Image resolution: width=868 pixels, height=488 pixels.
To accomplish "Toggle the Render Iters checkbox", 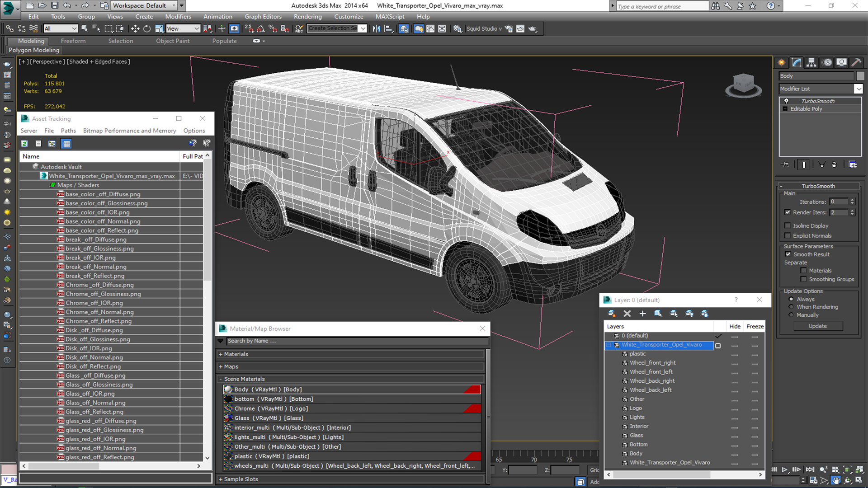I will pos(788,212).
